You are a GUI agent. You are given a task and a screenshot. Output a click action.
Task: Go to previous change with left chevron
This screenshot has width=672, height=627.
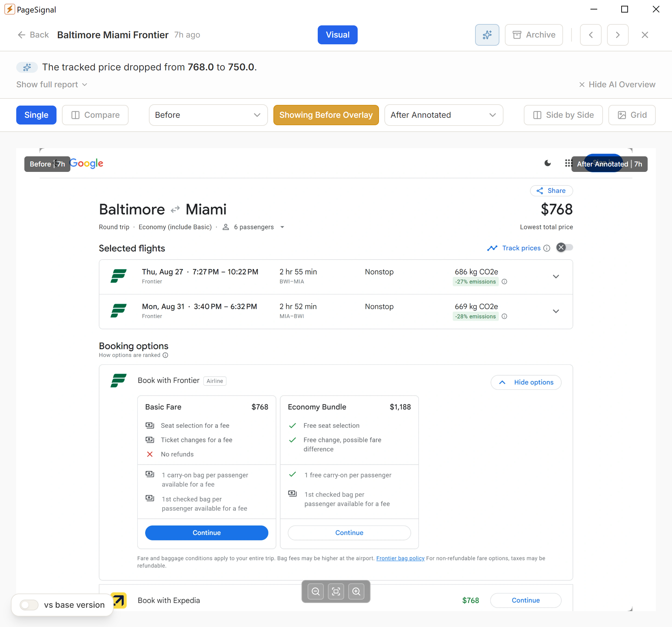pos(590,35)
